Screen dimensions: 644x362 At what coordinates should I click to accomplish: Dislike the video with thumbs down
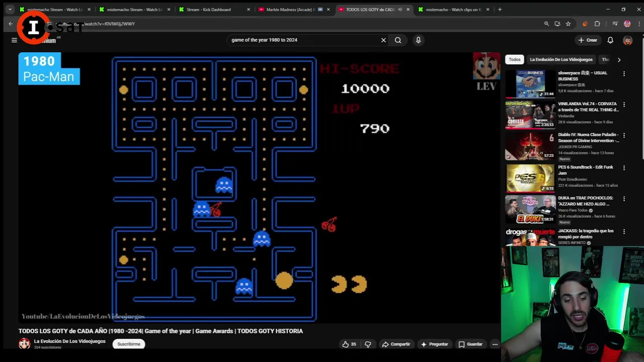click(368, 344)
